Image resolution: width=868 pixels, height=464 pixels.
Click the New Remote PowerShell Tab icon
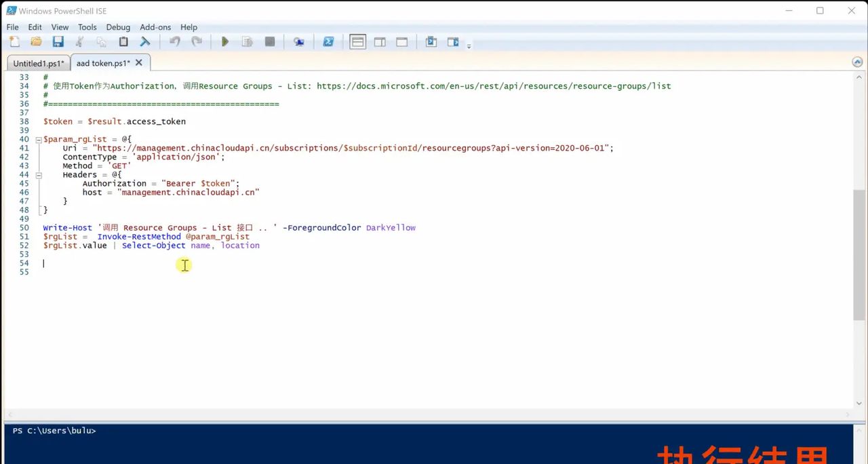point(298,42)
